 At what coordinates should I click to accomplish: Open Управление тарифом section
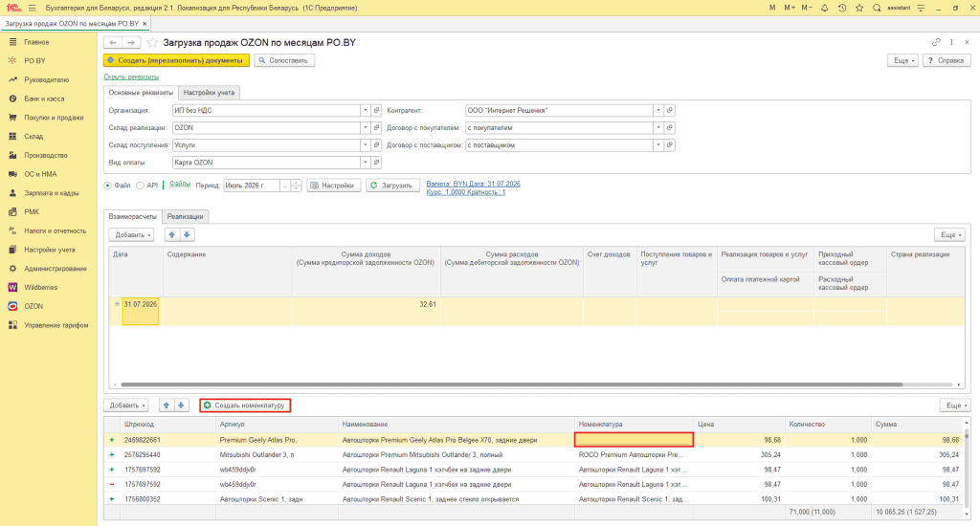tap(56, 325)
